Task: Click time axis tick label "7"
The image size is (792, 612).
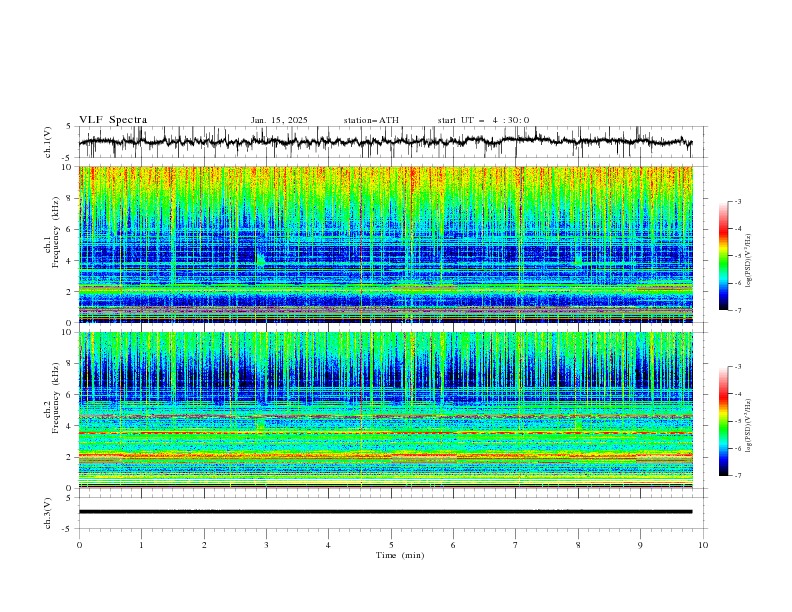Action: click(x=515, y=545)
